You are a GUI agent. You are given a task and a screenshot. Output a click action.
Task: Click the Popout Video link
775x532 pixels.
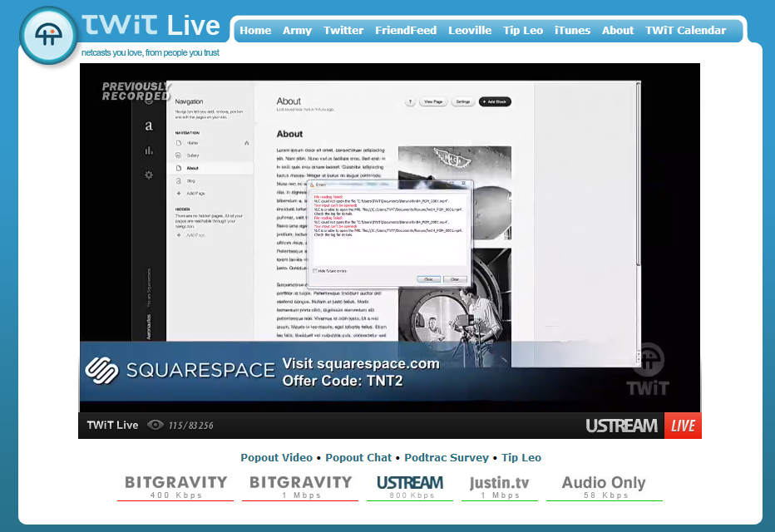pyautogui.click(x=276, y=458)
